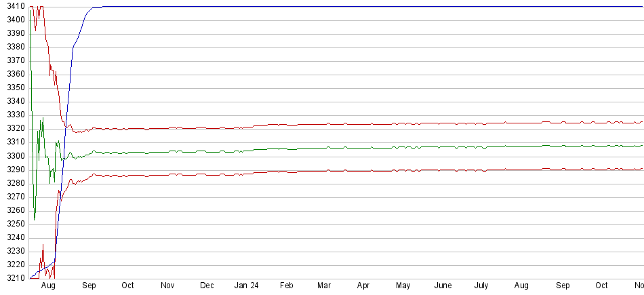The height and width of the screenshot is (295, 644).
Task: Select the Apr label on the x-axis
Action: [x=364, y=286]
